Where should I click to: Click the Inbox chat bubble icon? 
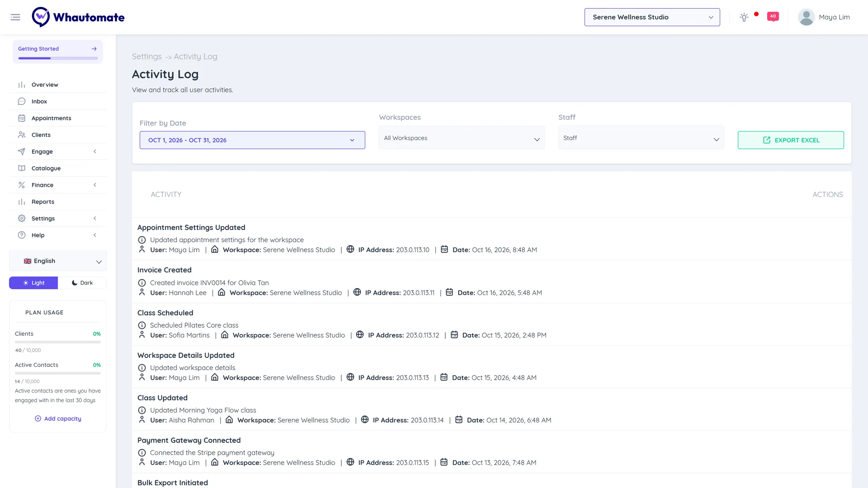(22, 102)
